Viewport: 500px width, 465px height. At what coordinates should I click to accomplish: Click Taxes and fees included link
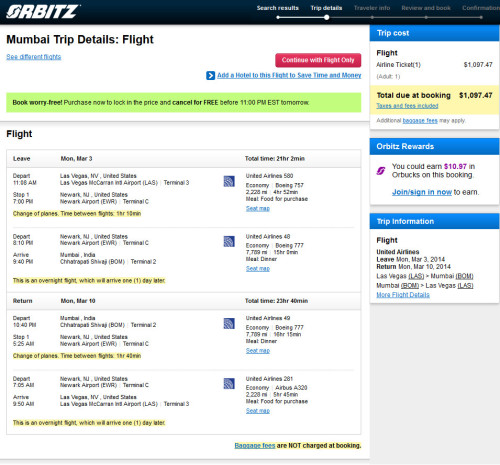407,106
